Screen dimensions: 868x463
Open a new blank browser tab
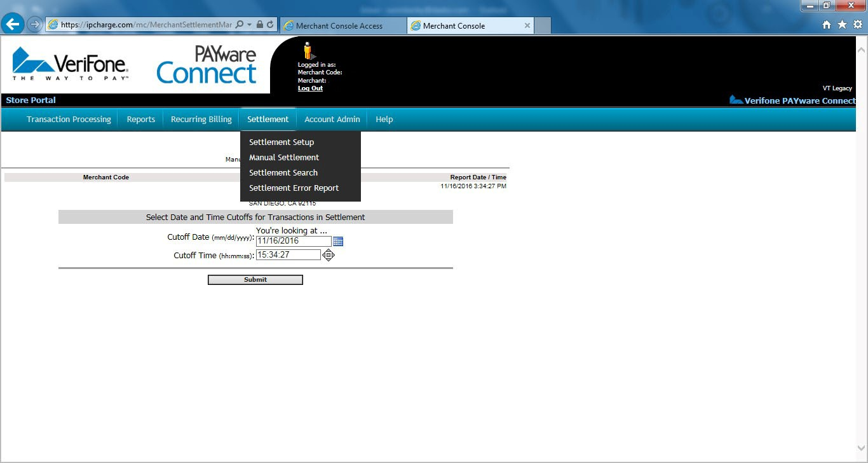pyautogui.click(x=542, y=25)
